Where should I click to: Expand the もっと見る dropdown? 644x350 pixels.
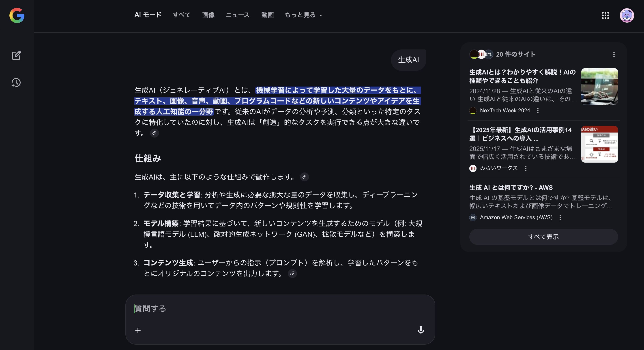pos(303,15)
